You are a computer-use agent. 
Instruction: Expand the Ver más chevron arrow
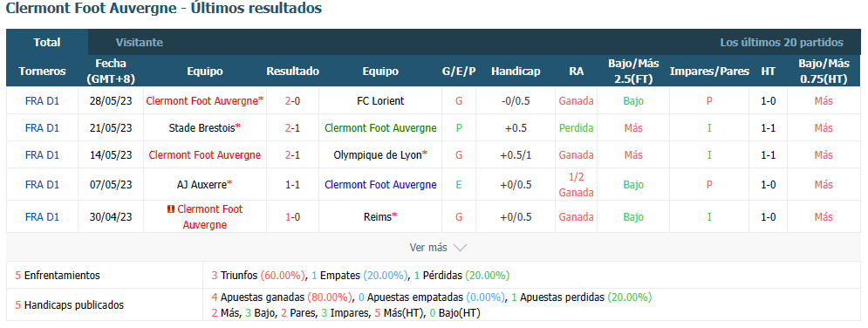coord(460,248)
